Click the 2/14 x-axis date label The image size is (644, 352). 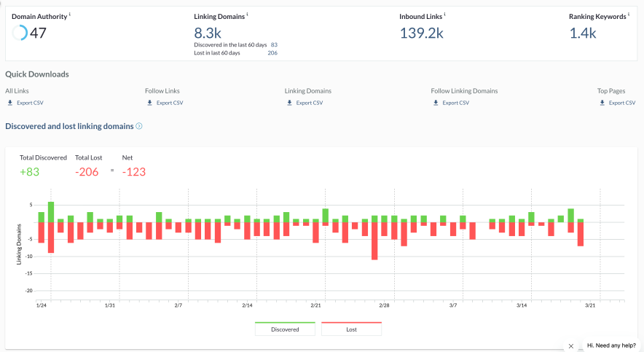[247, 305]
